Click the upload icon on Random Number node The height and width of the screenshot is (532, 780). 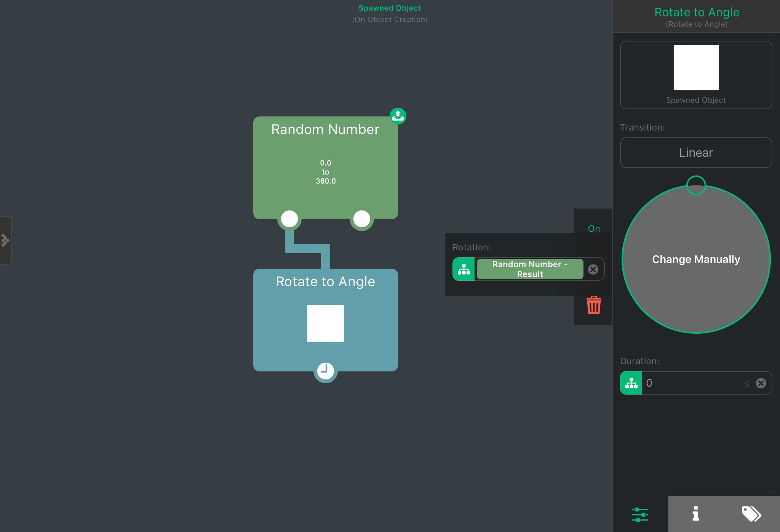pyautogui.click(x=398, y=116)
